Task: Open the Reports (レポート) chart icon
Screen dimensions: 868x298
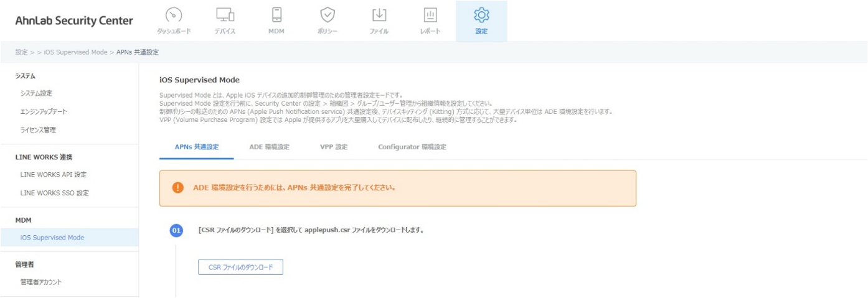Action: [430, 15]
